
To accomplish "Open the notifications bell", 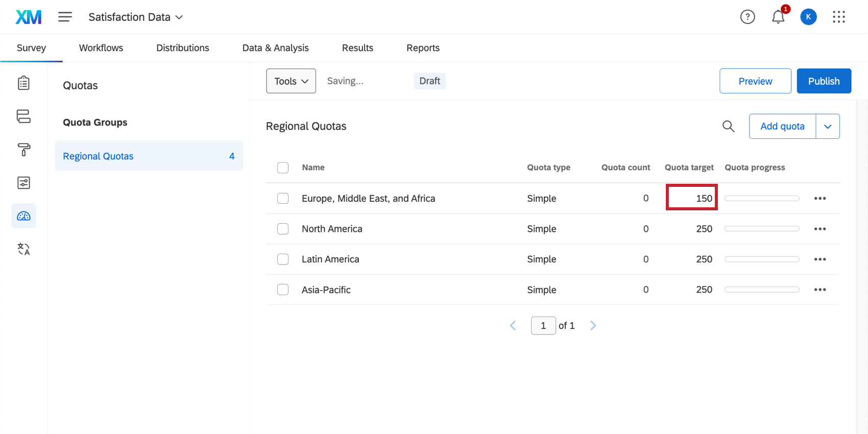I will (778, 17).
